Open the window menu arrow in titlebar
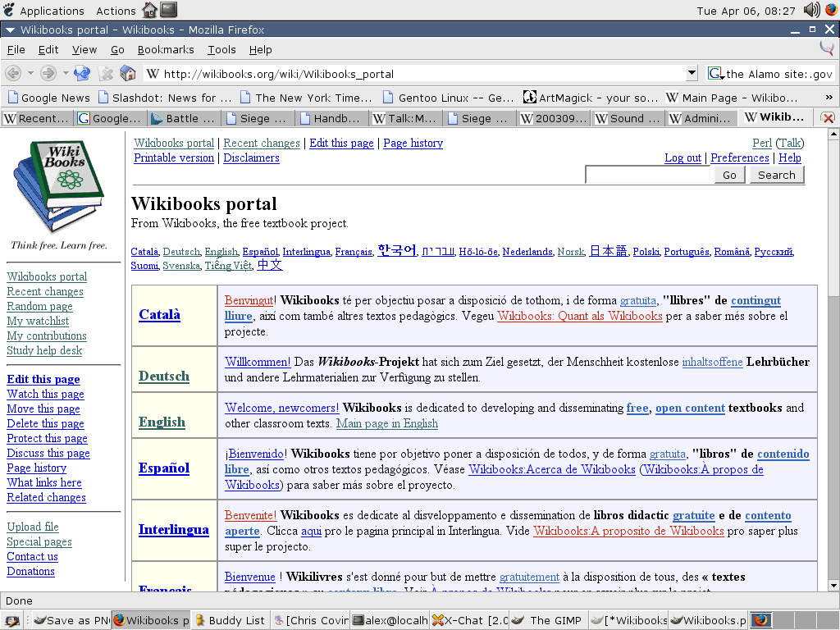Screen dimensions: 840x630 (10, 30)
